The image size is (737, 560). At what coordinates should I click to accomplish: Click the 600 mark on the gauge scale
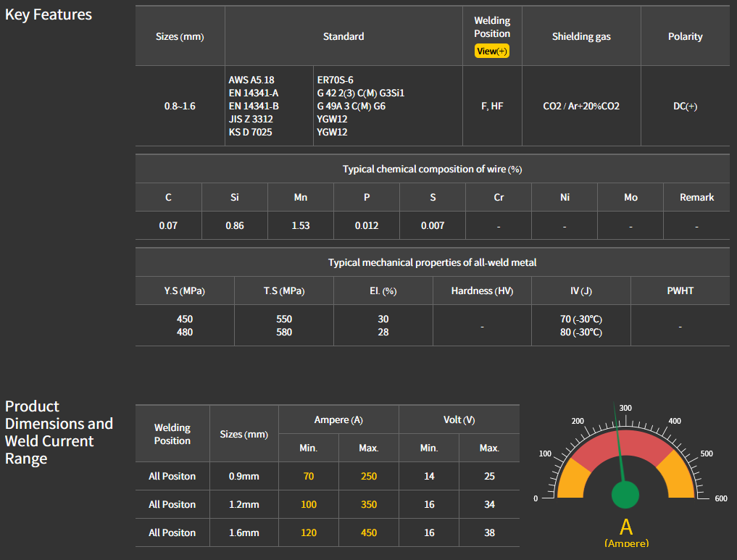[x=720, y=498]
